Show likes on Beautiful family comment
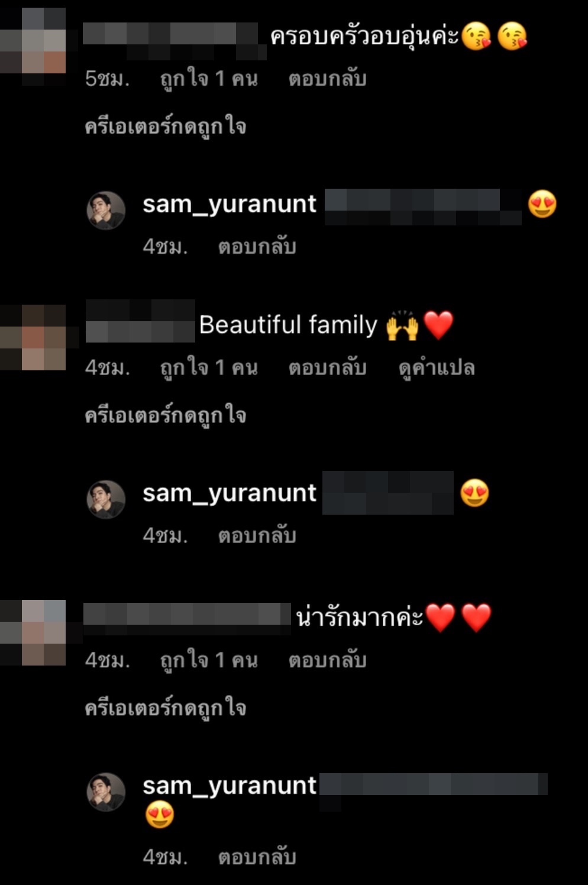Viewport: 588px width, 885px height. (x=209, y=368)
